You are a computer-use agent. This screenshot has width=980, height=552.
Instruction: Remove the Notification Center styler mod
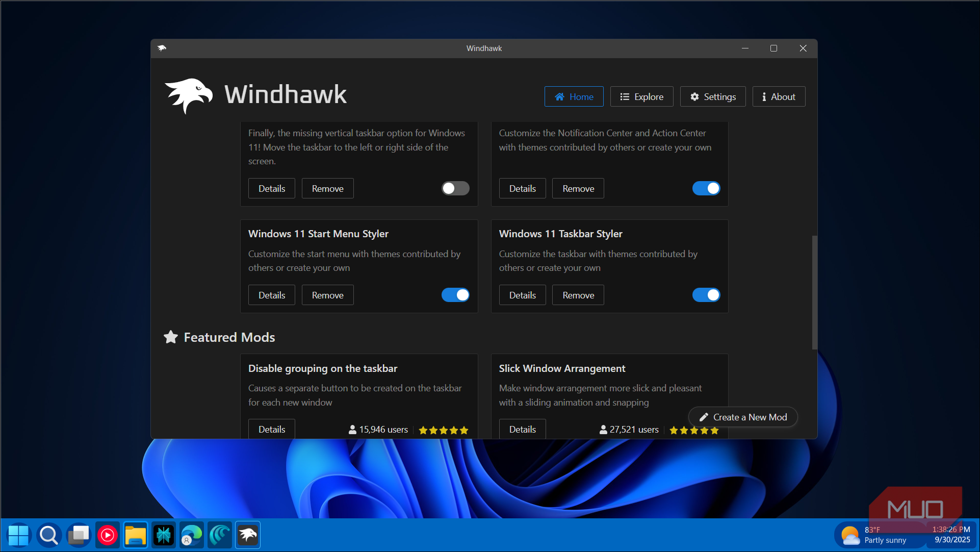click(578, 188)
